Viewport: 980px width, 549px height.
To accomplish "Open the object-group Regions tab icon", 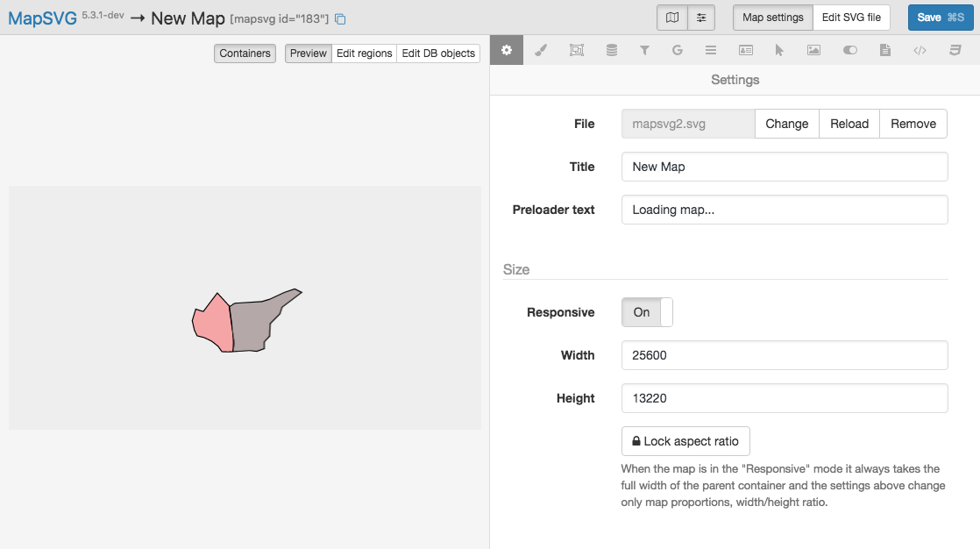I will (576, 50).
